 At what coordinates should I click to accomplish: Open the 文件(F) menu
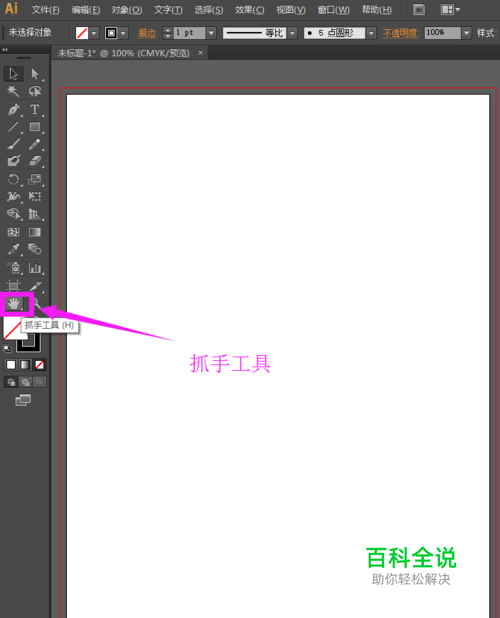click(46, 9)
